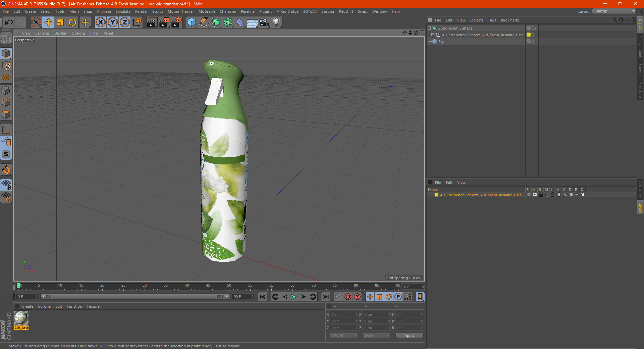The width and height of the screenshot is (644, 349).
Task: Select the Sky object
Action: pyautogui.click(x=441, y=42)
